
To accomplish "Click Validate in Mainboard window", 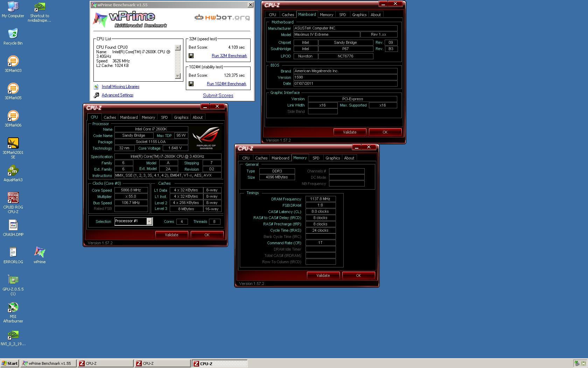I will pyautogui.click(x=350, y=132).
